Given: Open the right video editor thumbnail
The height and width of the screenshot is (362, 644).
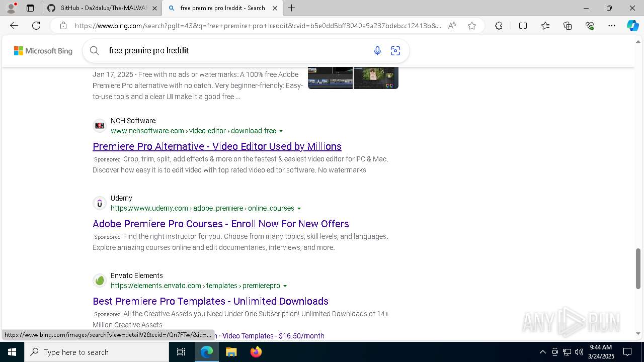Looking at the screenshot, I should coord(376,78).
